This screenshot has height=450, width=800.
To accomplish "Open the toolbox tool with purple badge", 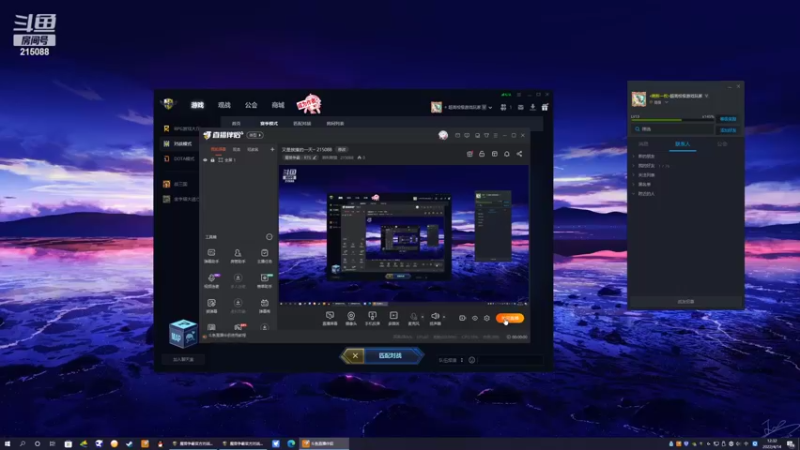I will pyautogui.click(x=212, y=281).
